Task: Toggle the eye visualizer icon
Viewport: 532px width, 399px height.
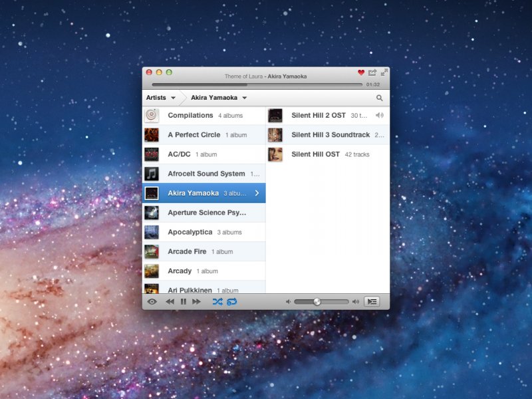Action: point(152,302)
